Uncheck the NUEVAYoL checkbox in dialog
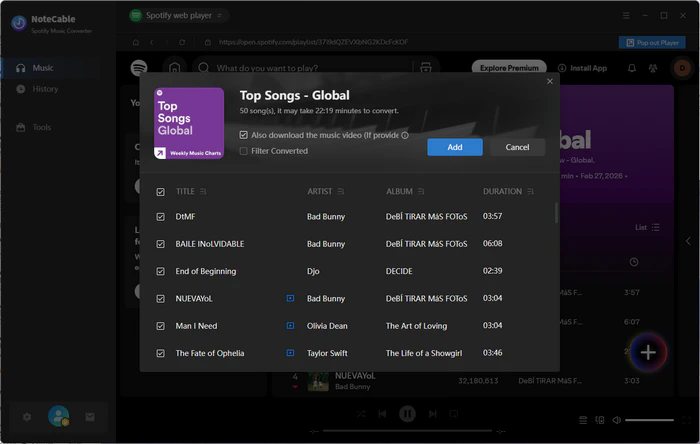 pos(160,299)
